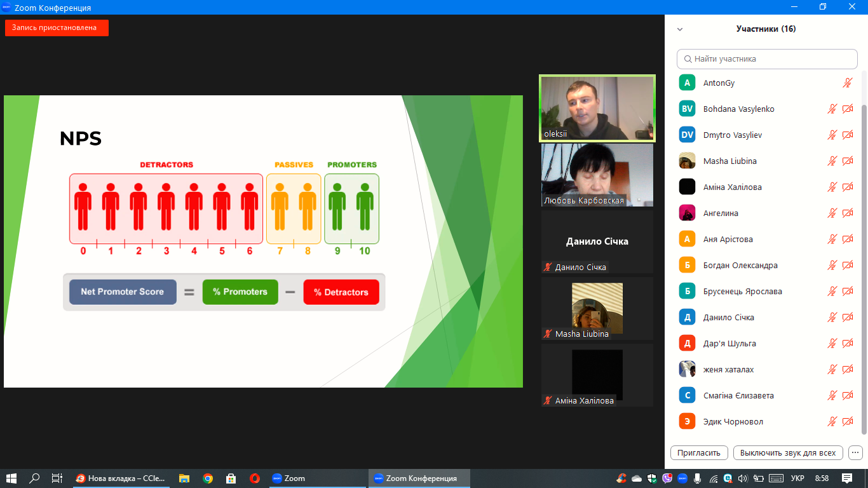Click женя хаталах's camera-off icon

click(x=847, y=369)
